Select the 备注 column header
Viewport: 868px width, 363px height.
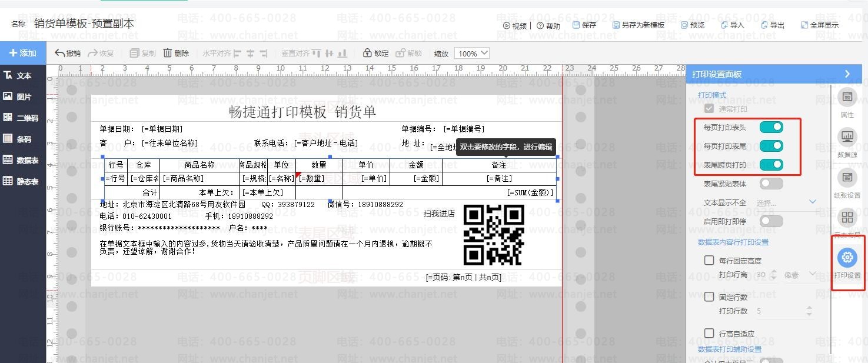pos(499,165)
